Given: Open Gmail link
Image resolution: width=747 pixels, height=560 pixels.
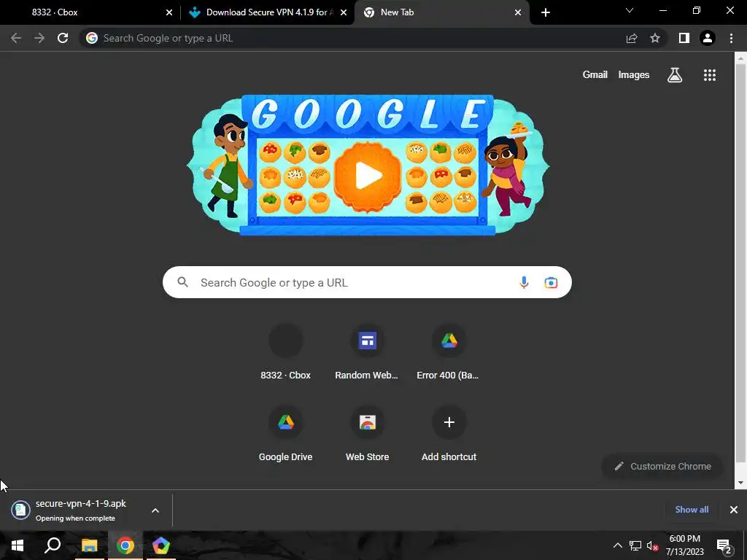Looking at the screenshot, I should click(x=595, y=75).
